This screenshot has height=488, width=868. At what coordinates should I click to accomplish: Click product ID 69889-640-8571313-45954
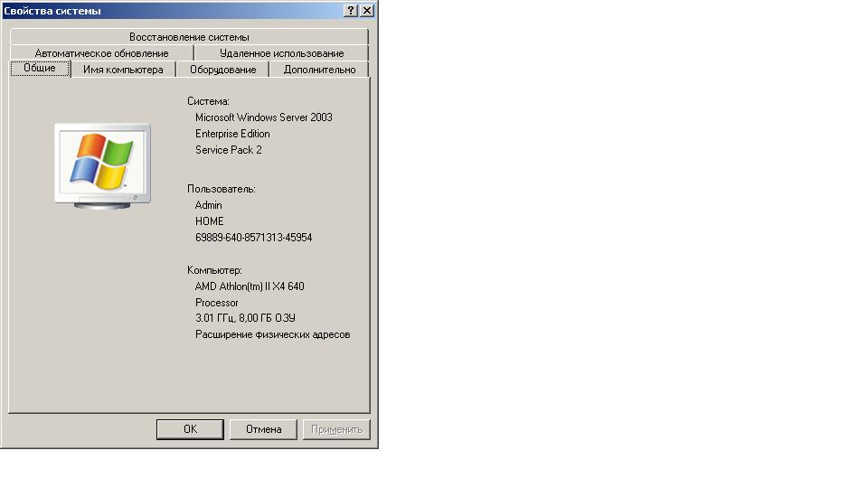[x=253, y=238]
